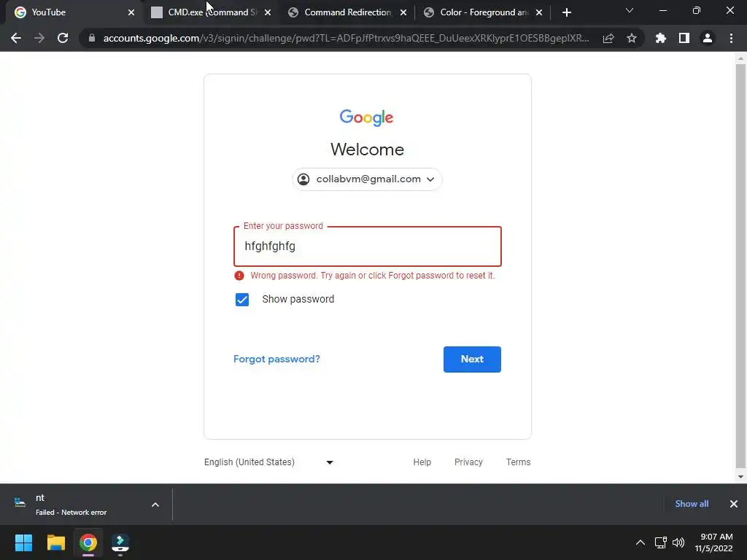Follow the Forgot password? link
The width and height of the screenshot is (747, 560).
(276, 359)
